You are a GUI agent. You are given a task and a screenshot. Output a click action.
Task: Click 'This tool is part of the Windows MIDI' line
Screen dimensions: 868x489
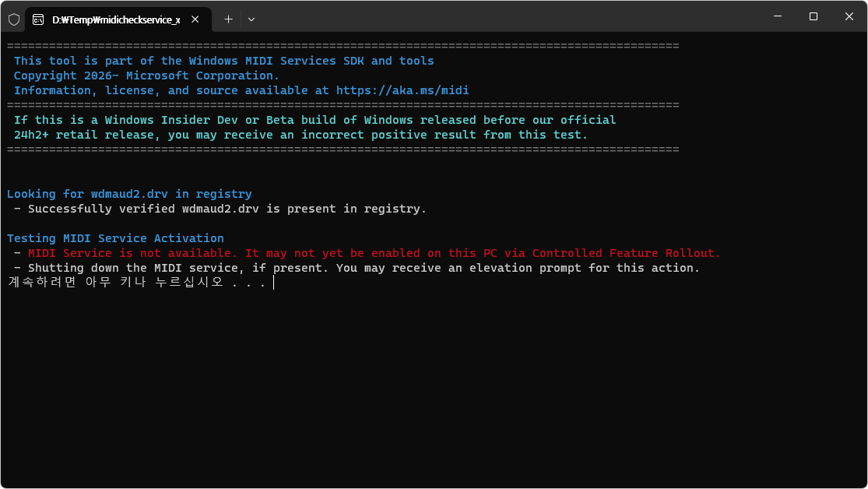pyautogui.click(x=224, y=61)
